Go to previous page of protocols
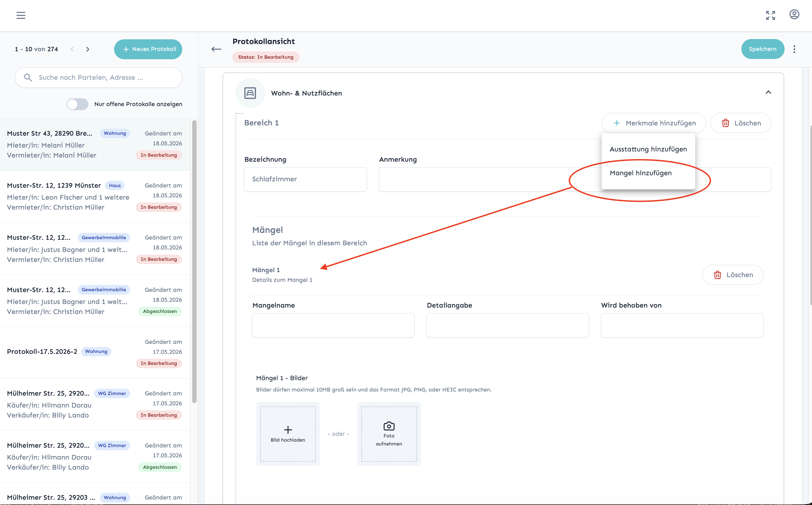 (72, 49)
